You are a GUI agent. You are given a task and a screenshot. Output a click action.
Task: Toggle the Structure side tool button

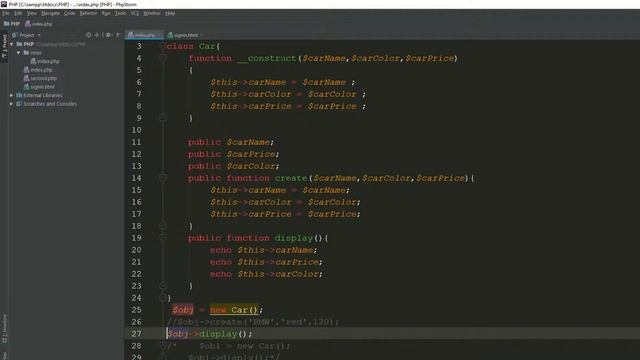(x=4, y=329)
